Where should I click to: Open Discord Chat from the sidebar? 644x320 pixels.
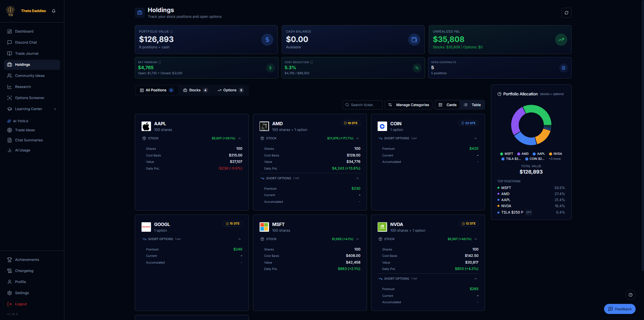click(x=32, y=42)
